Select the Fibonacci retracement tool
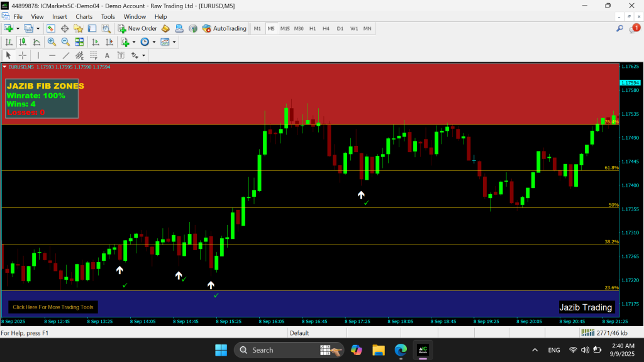The width and height of the screenshot is (644, 362). (x=93, y=55)
